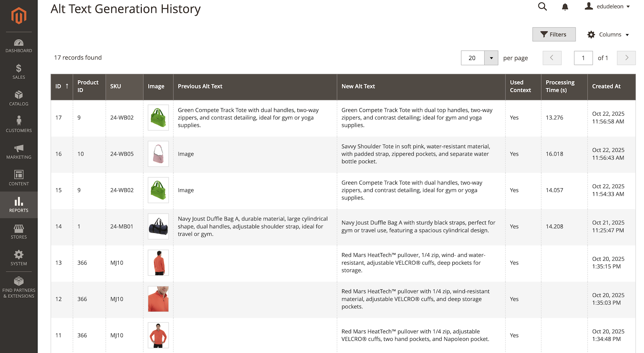Click Alt Text Generation History page title

click(126, 9)
